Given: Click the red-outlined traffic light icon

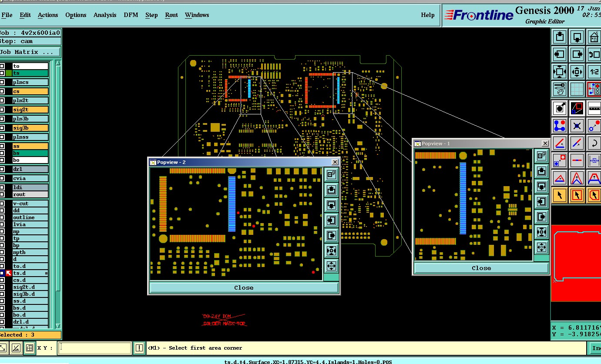Looking at the screenshot, I should tap(594, 89).
